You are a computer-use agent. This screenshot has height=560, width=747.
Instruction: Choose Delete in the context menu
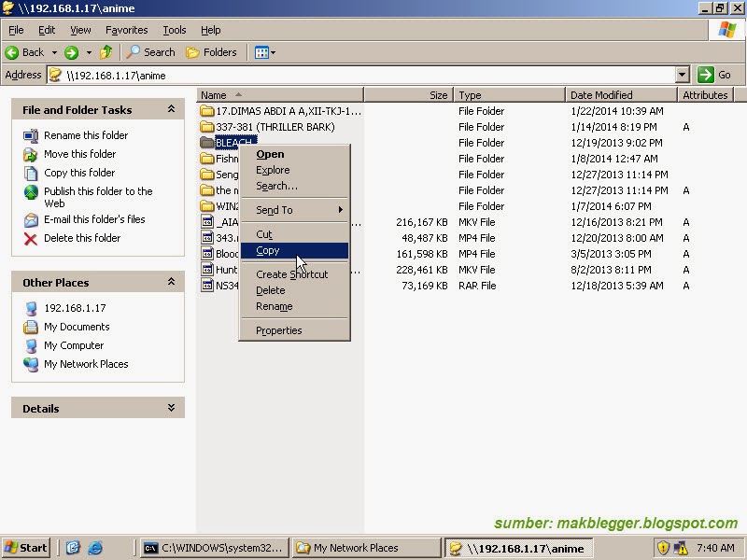tap(294, 290)
